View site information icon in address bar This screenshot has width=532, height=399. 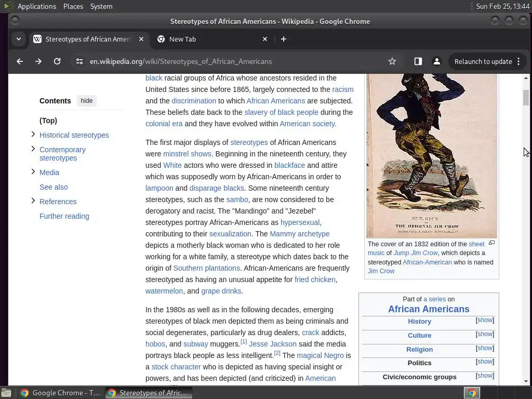coord(79,61)
